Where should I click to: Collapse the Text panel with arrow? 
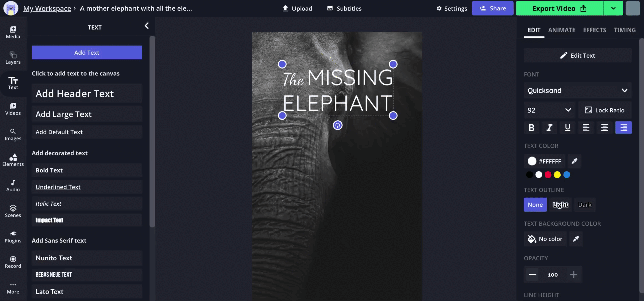pos(147,26)
